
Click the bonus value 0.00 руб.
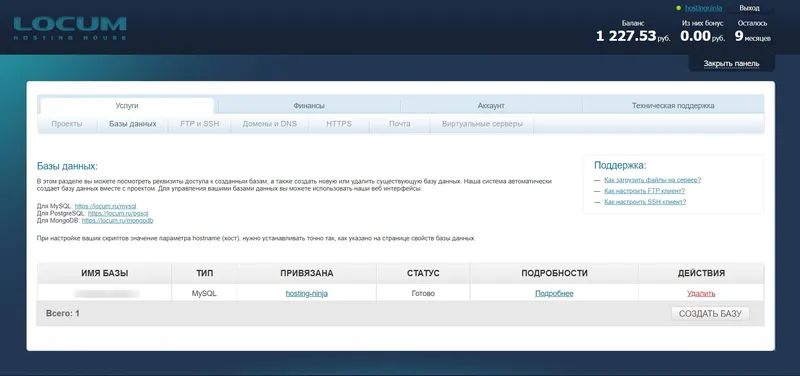click(703, 36)
